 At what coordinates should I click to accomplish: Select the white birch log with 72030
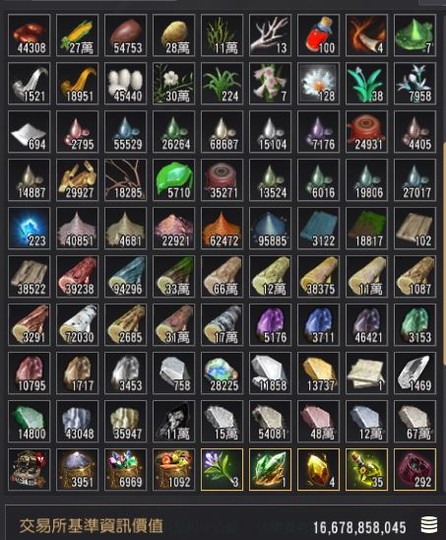(x=77, y=324)
